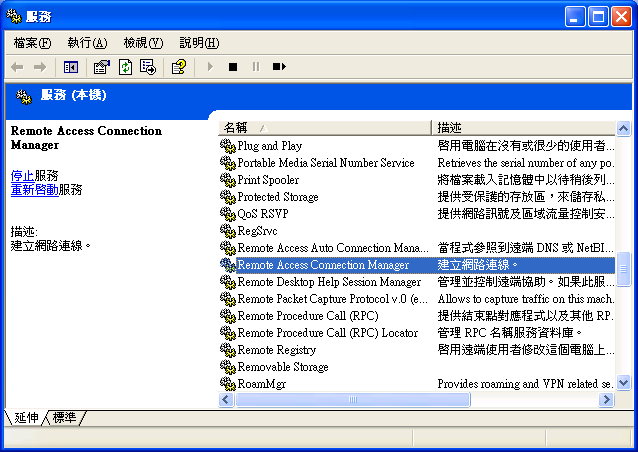
Task: Click the Export List toolbar icon
Action: tap(148, 67)
